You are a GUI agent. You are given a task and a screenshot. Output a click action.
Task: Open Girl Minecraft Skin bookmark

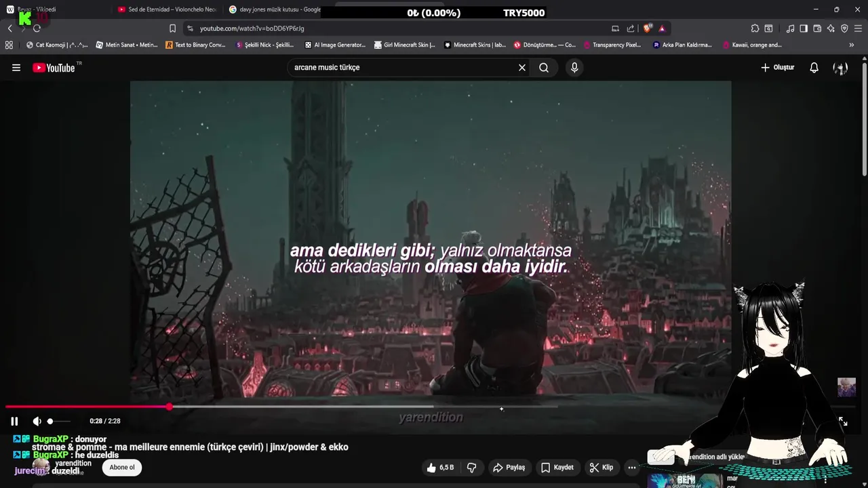coord(404,45)
